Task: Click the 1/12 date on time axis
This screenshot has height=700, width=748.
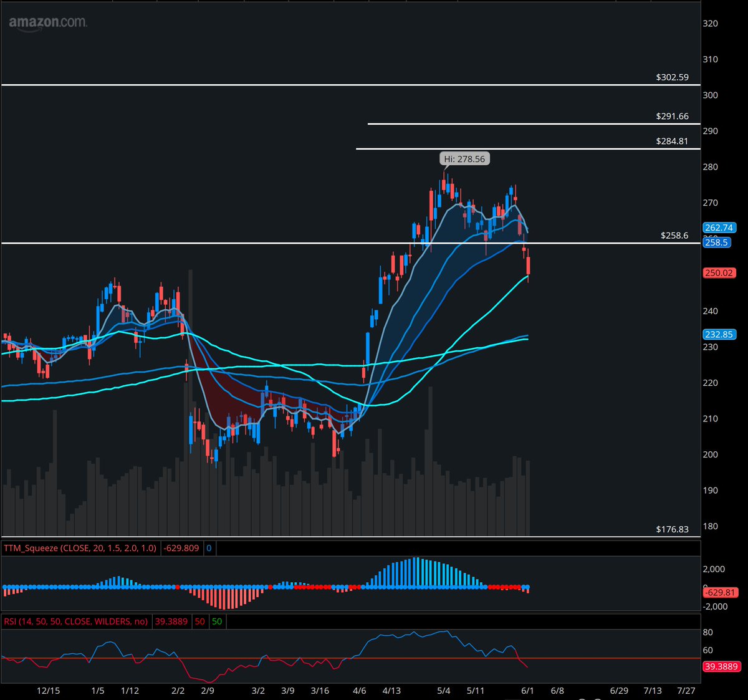Action: 130,691
